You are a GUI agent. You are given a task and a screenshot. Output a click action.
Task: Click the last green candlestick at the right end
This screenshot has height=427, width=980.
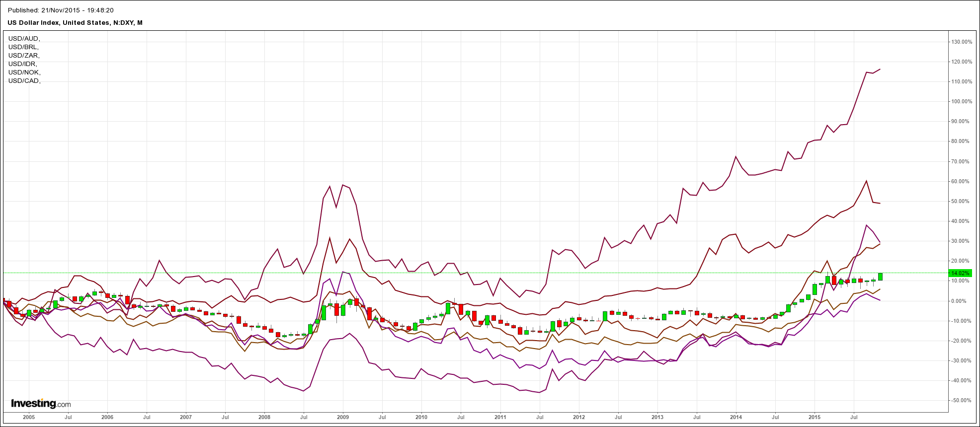(880, 277)
